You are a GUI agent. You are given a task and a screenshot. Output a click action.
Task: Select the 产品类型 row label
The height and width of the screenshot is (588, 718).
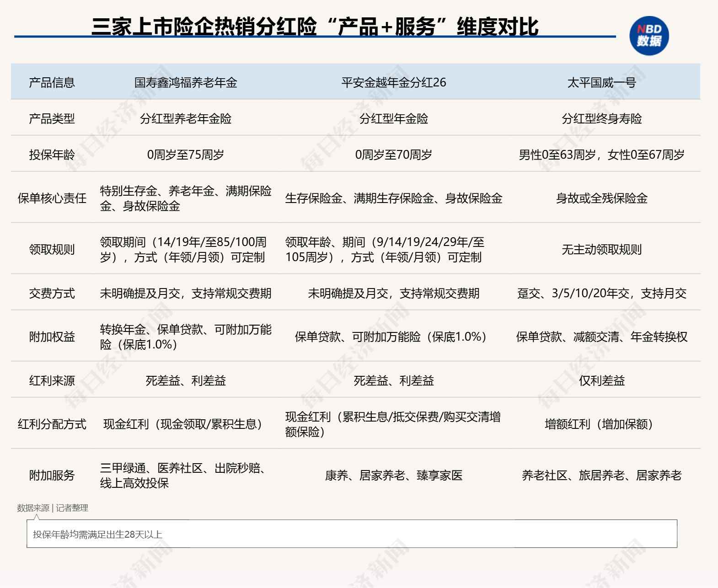coord(52,118)
